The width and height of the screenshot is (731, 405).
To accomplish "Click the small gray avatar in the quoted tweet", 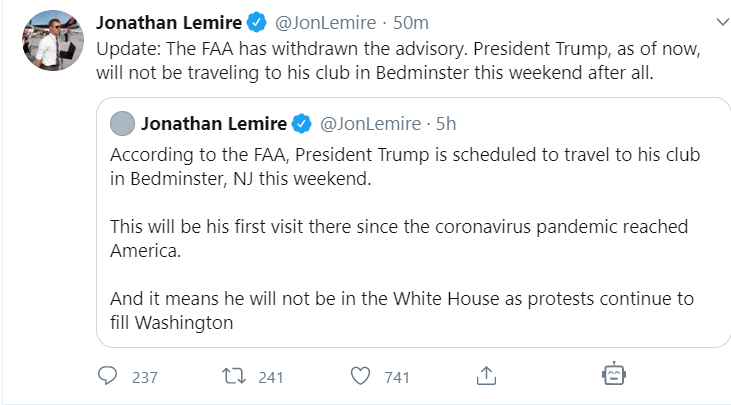I will point(122,123).
